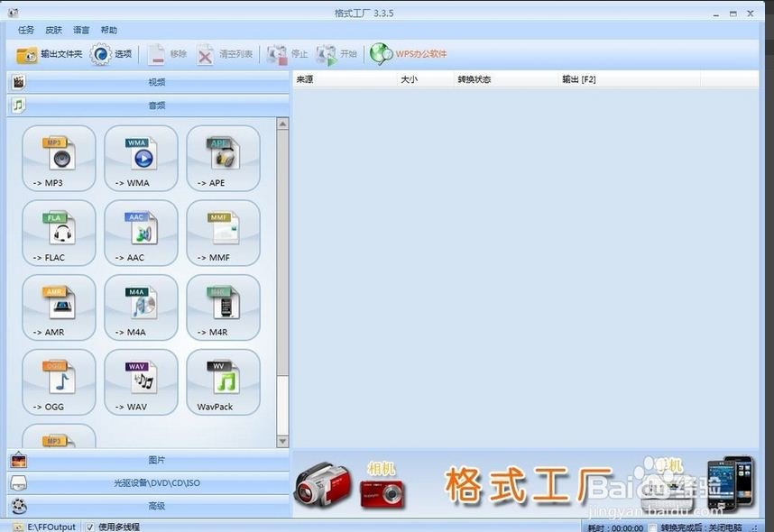The height and width of the screenshot is (532, 774).
Task: Click the audio panel scrollbar
Action: click(282, 271)
